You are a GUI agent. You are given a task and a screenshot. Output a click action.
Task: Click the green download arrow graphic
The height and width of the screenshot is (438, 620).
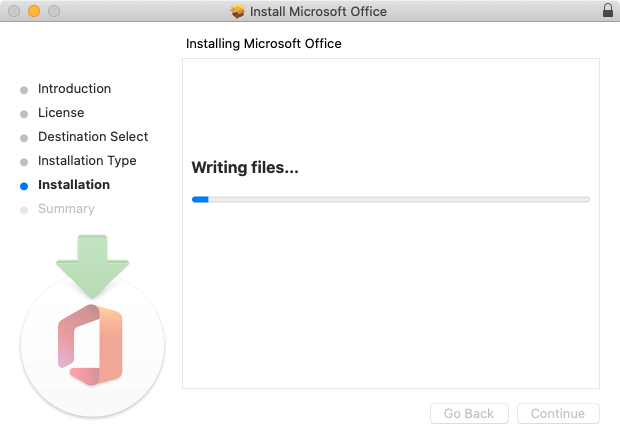93,267
